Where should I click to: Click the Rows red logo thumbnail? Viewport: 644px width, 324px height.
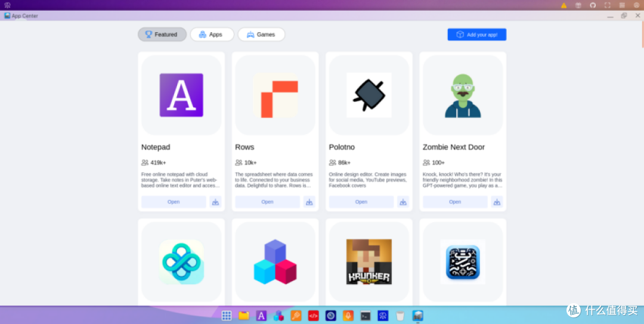click(x=275, y=95)
